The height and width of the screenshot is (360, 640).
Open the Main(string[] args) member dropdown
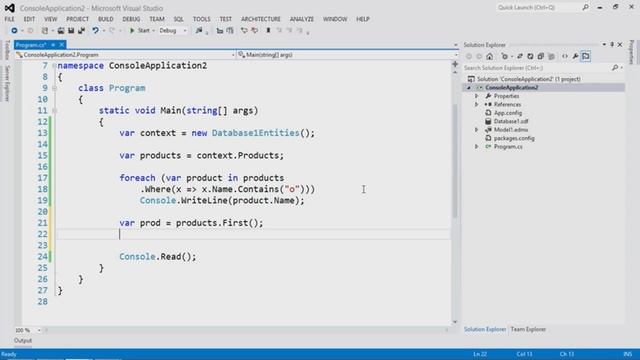point(347,55)
